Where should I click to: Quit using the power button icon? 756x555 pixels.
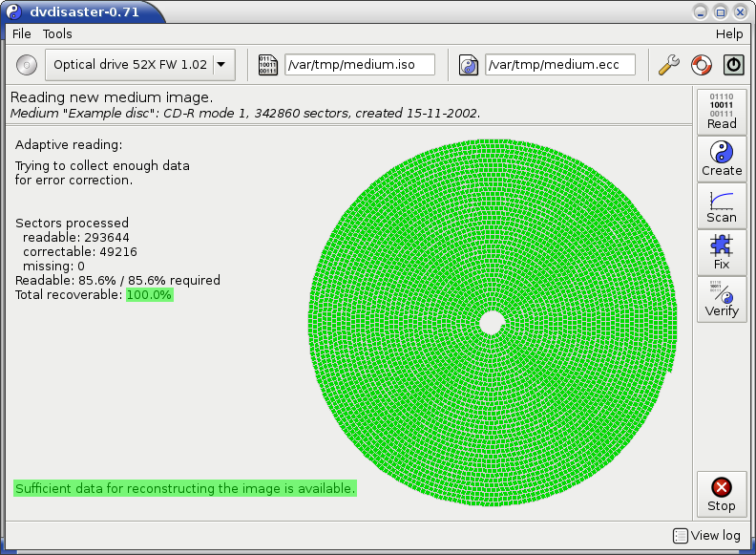tap(733, 65)
